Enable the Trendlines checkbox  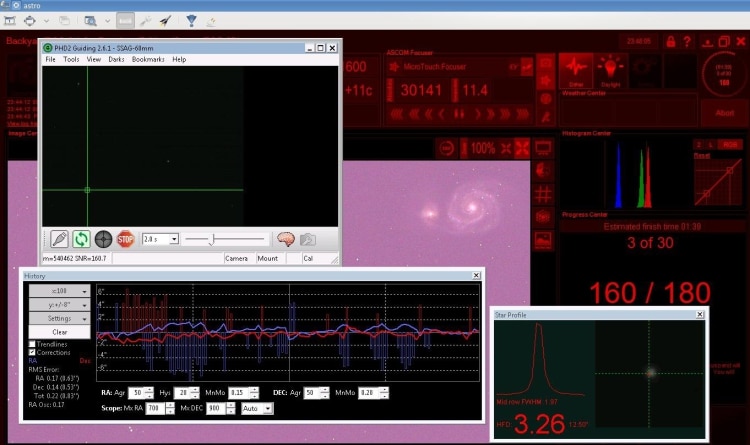coord(32,344)
